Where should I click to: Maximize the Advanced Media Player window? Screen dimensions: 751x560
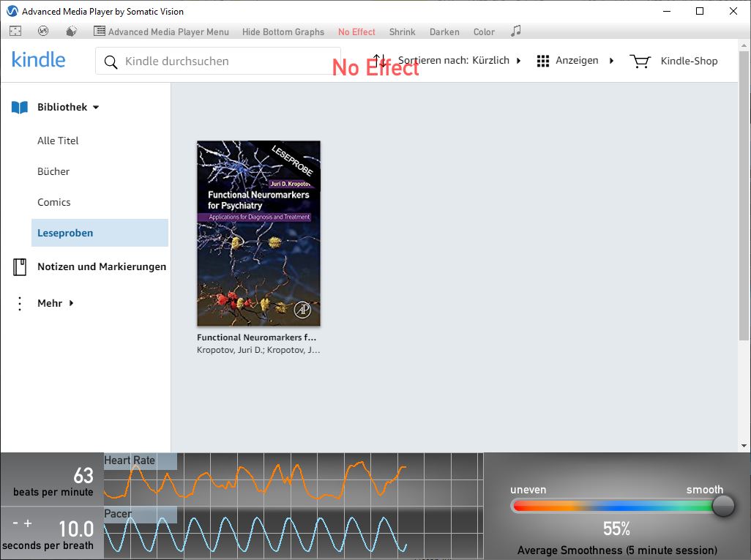tap(700, 11)
